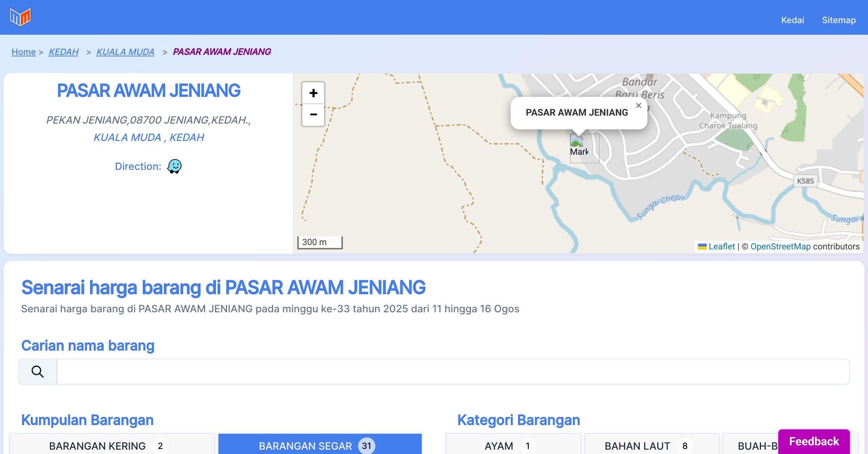Click in the item name search field

tap(453, 372)
